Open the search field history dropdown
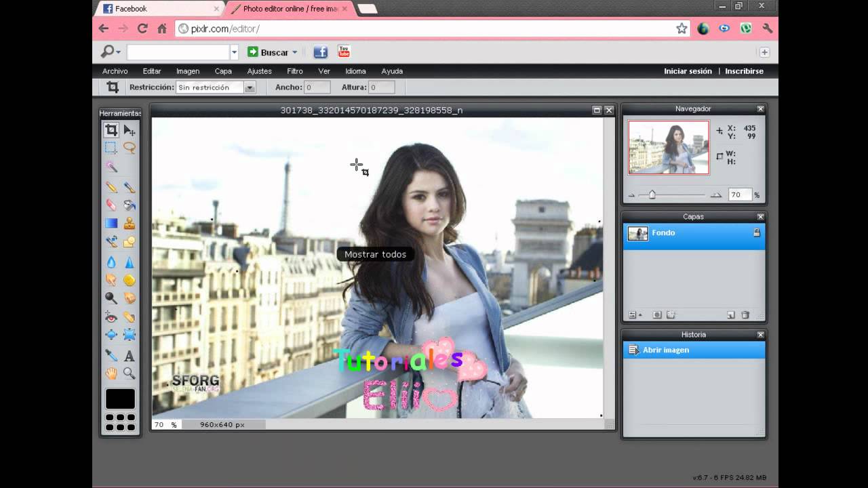868x488 pixels. [x=234, y=52]
